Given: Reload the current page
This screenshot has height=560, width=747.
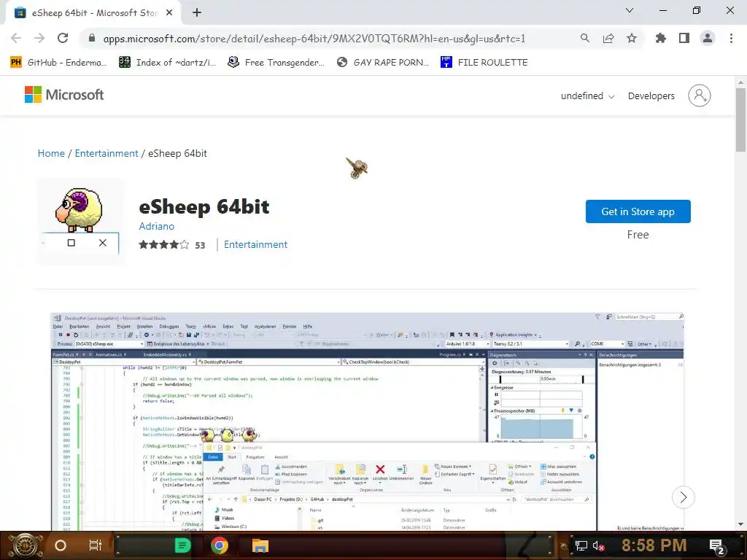Looking at the screenshot, I should [x=63, y=38].
